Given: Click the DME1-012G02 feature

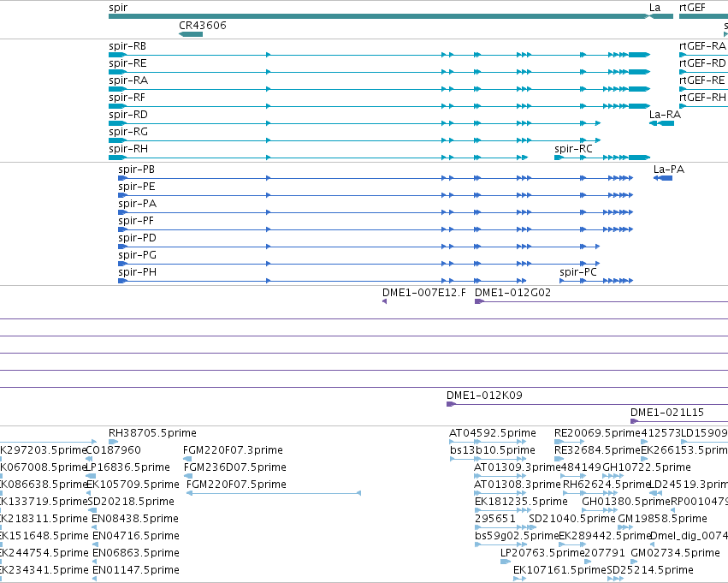Looking at the screenshot, I should pos(601,301).
